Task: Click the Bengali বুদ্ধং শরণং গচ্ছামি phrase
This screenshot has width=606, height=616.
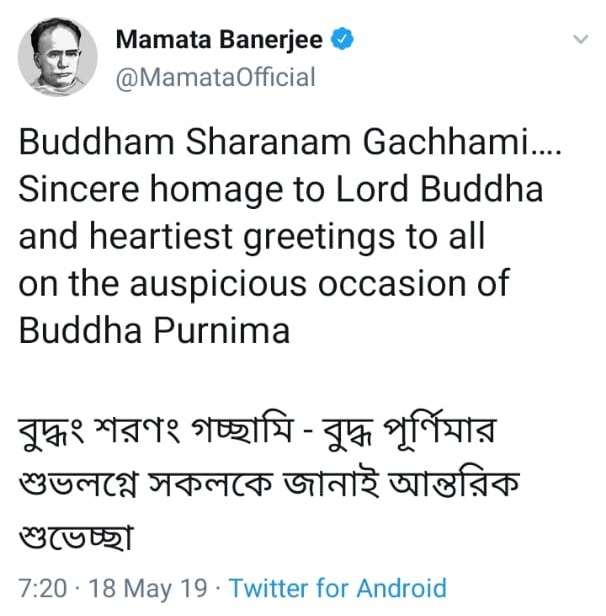Action: pyautogui.click(x=156, y=431)
